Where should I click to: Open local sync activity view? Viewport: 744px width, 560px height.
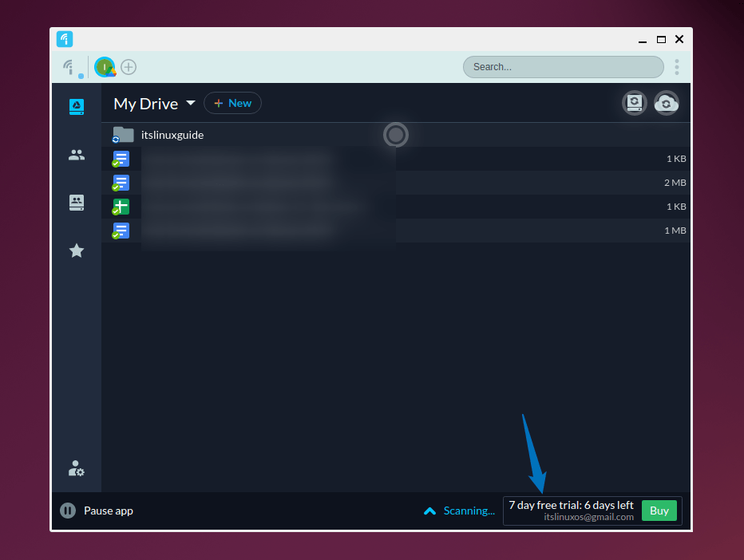[634, 103]
